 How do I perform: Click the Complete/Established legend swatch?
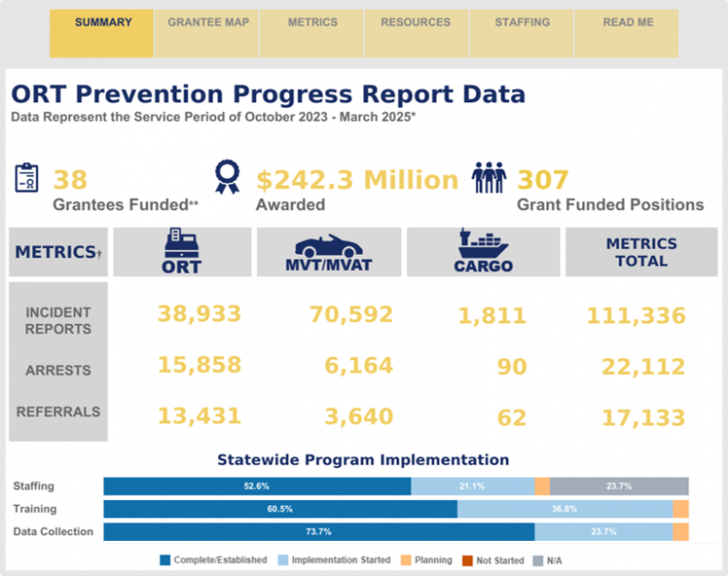coord(165,561)
